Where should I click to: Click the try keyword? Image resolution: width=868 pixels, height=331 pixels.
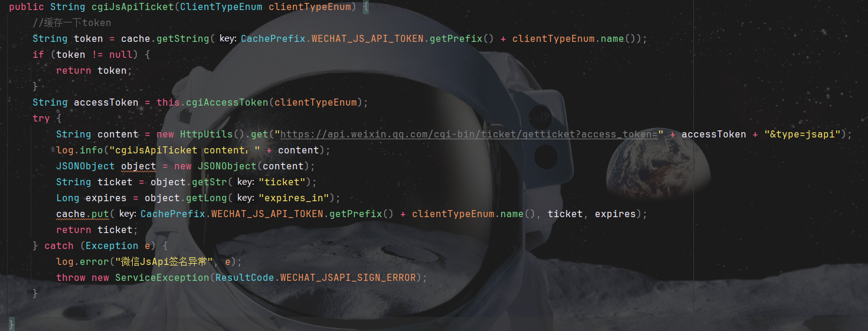coord(41,119)
